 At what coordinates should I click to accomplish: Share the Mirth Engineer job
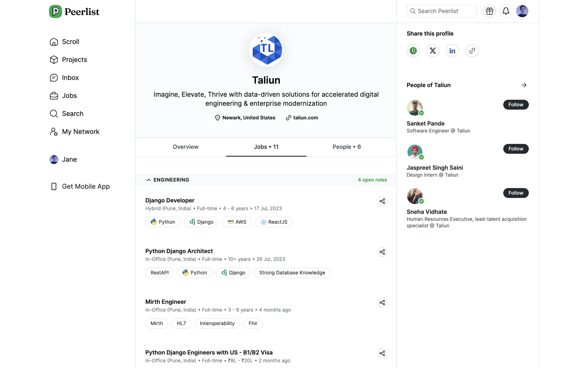tap(382, 303)
